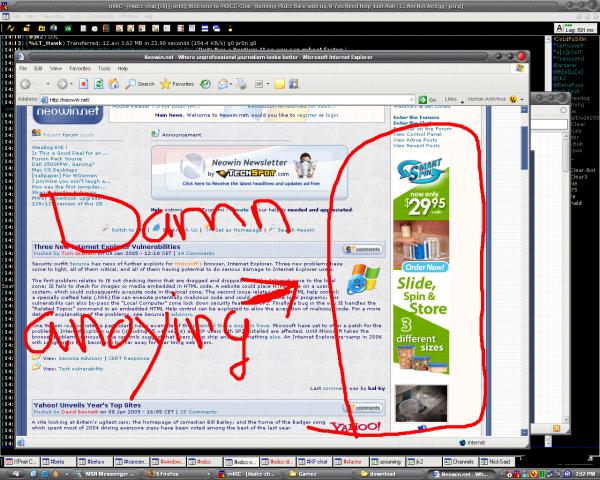Open History with the green clock icon
Screen dimensions: 600x480
205,84
